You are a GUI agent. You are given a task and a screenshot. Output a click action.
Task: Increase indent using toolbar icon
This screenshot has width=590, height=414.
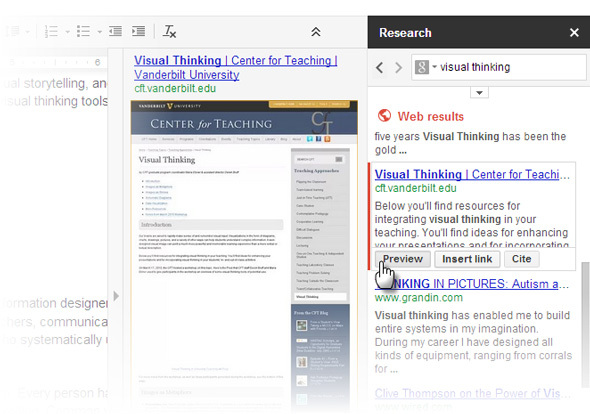138,31
